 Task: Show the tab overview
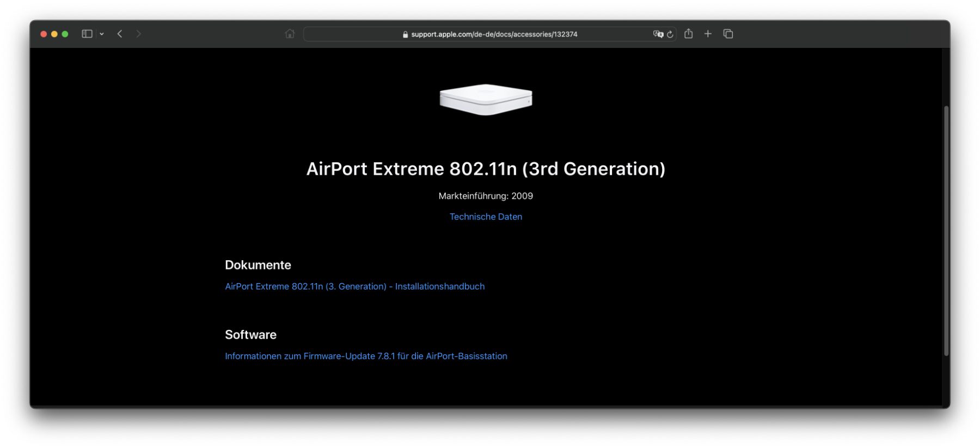click(x=728, y=34)
